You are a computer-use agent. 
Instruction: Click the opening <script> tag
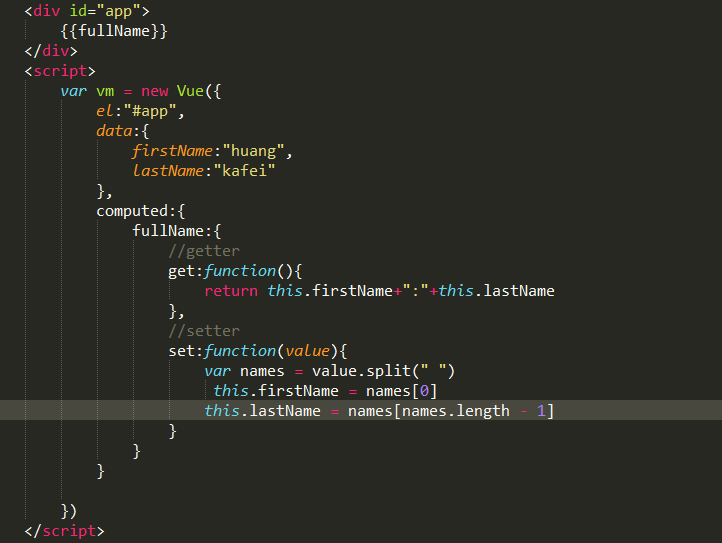(x=60, y=71)
